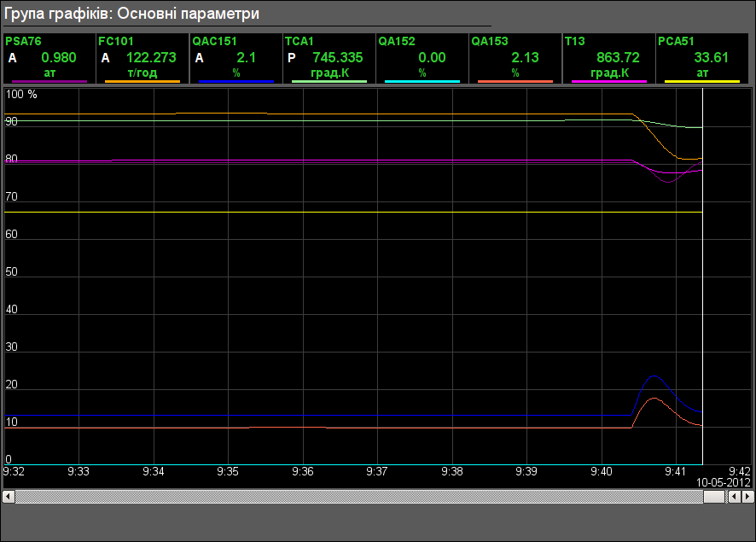
Task: Click the град.К unit of T13
Action: 609,73
